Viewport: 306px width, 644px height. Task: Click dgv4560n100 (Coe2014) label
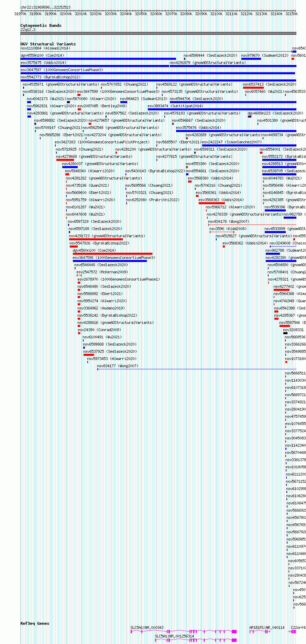[x=94, y=250]
